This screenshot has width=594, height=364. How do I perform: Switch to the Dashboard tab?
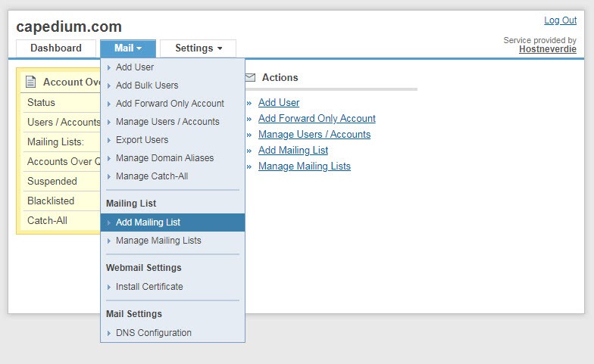point(56,48)
